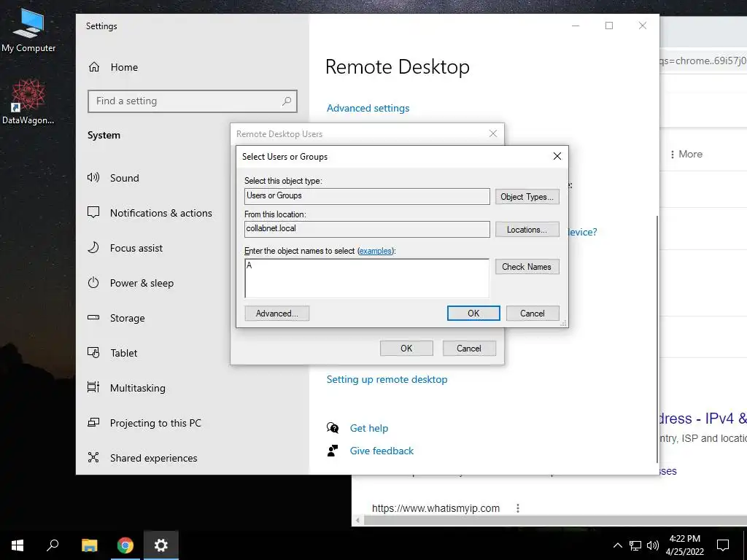The width and height of the screenshot is (747, 560).
Task: Click the search magnifier in Find a setting
Action: click(x=286, y=101)
